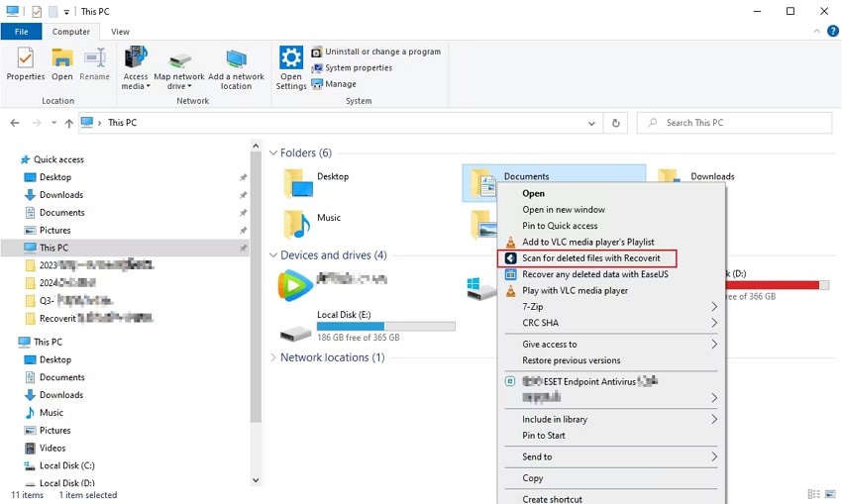The height and width of the screenshot is (504, 842).
Task: Select the Local Disk (E:) drive
Action: point(368,326)
